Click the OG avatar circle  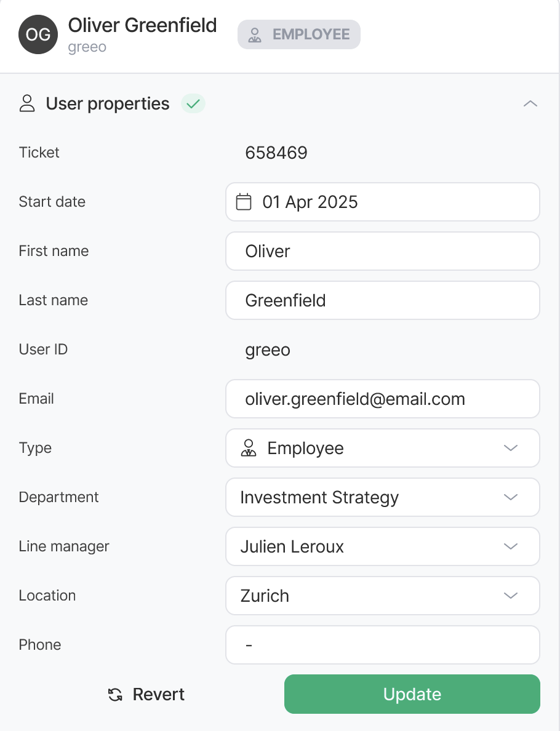pos(38,34)
